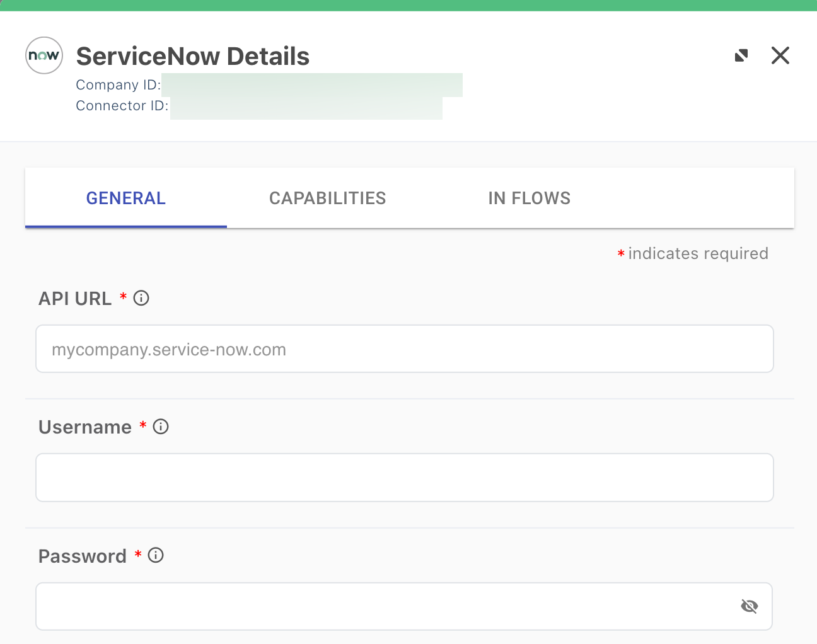Select the circled-i icon after the API URL asterisk
The width and height of the screenshot is (817, 644).
coord(141,297)
